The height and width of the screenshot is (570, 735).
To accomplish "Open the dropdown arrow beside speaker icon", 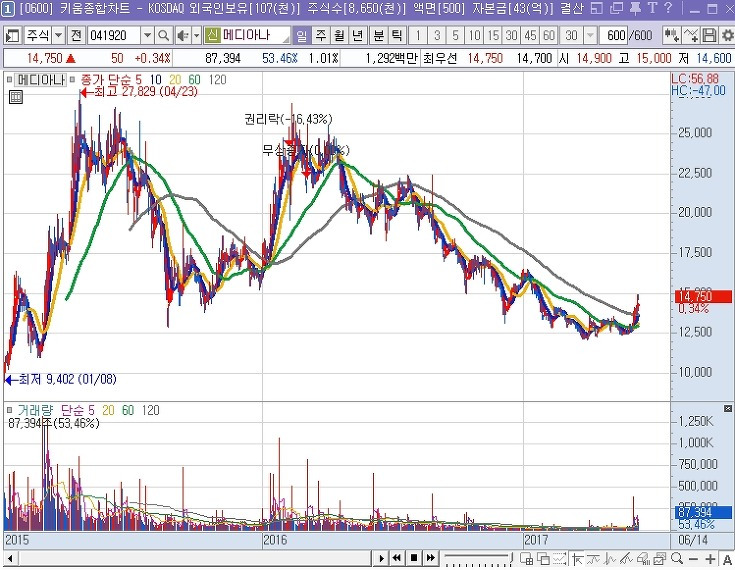I will coord(196,35).
